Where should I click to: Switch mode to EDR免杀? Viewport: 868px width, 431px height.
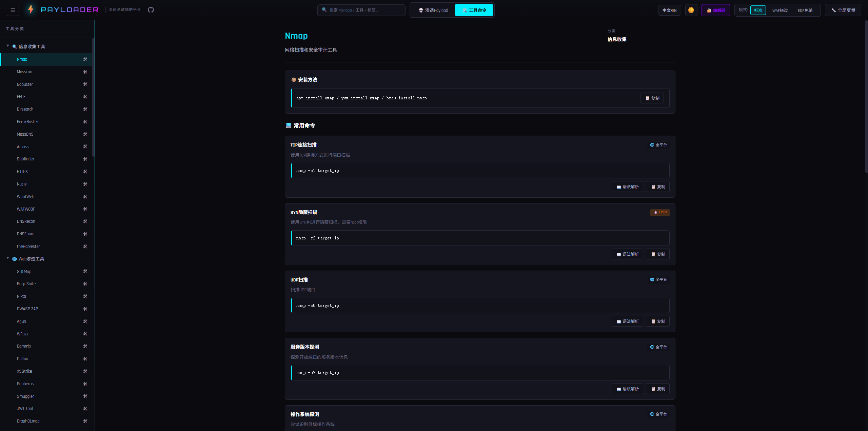pyautogui.click(x=805, y=10)
